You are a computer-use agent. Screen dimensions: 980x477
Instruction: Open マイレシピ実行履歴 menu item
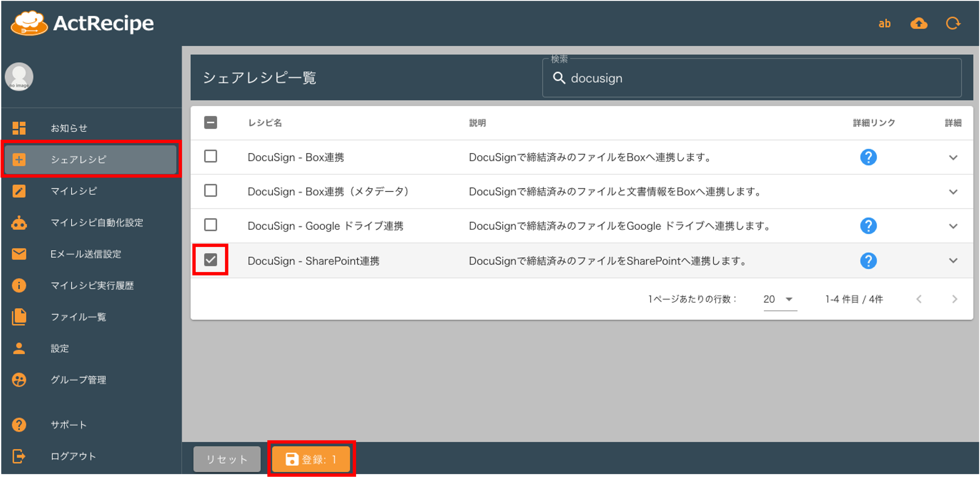[91, 286]
